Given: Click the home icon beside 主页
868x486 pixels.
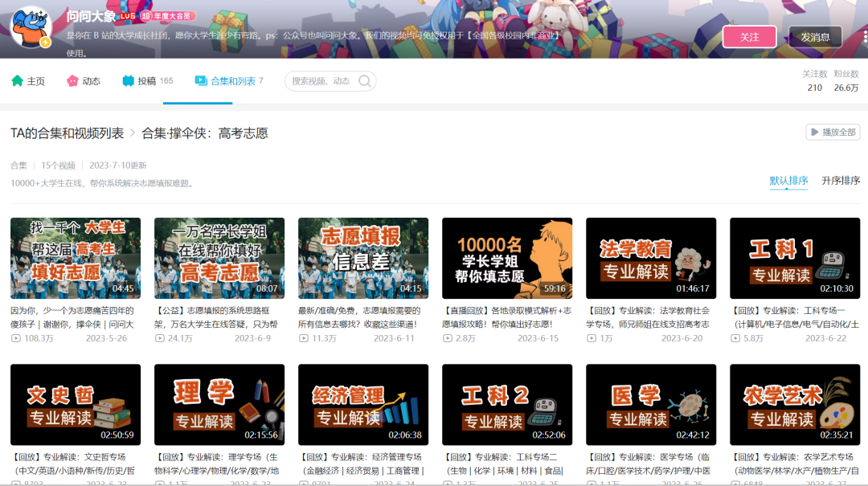Looking at the screenshot, I should [x=17, y=81].
